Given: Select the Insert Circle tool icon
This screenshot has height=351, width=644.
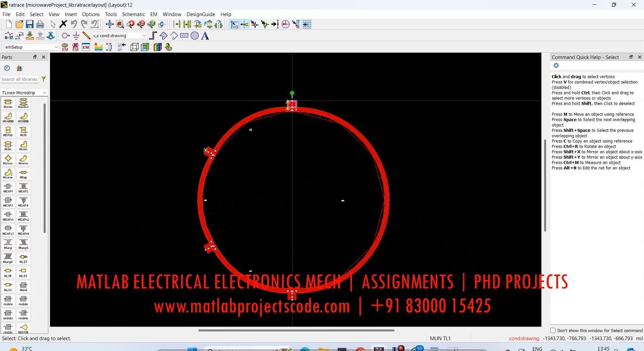Looking at the screenshot, I should [194, 36].
